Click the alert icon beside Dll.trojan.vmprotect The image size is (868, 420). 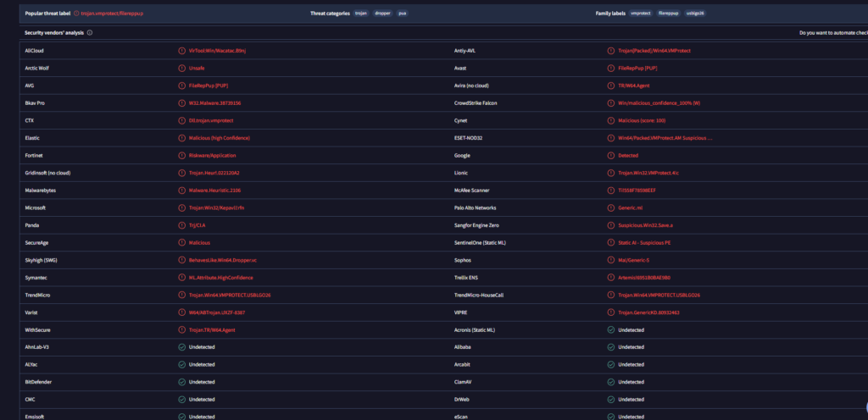181,120
